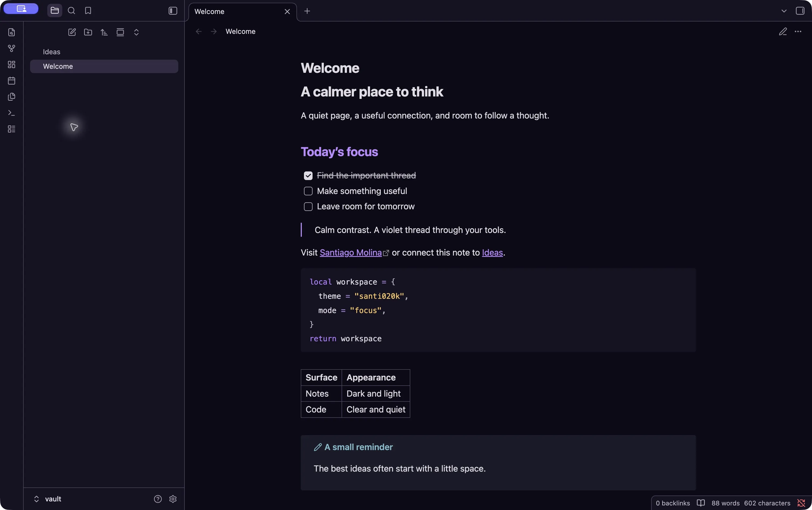Screen dimensions: 812x510
Task: Close the Welcome tab
Action: point(287,12)
